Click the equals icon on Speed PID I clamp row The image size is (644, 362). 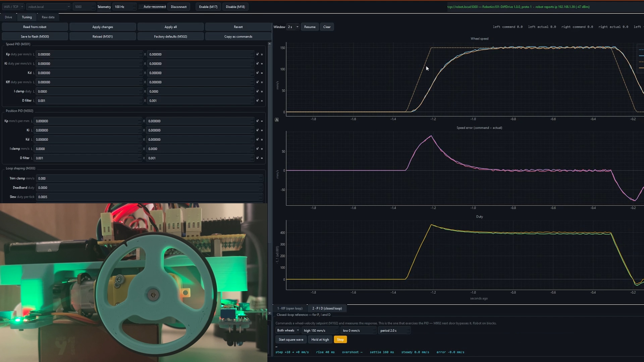pyautogui.click(x=262, y=91)
